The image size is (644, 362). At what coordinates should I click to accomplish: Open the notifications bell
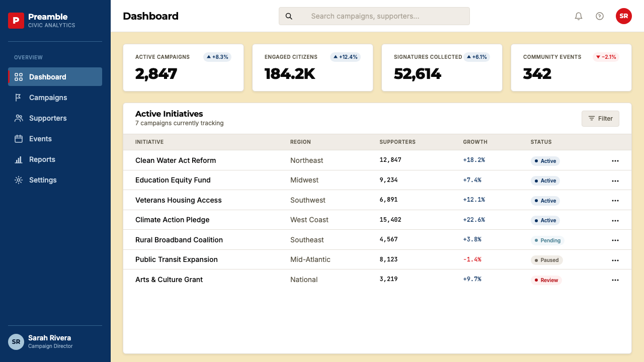(579, 16)
